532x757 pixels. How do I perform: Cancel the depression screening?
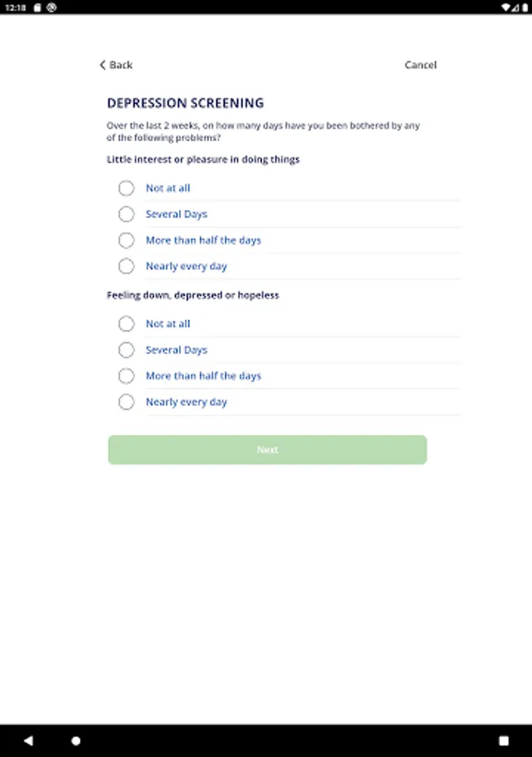[x=420, y=65]
